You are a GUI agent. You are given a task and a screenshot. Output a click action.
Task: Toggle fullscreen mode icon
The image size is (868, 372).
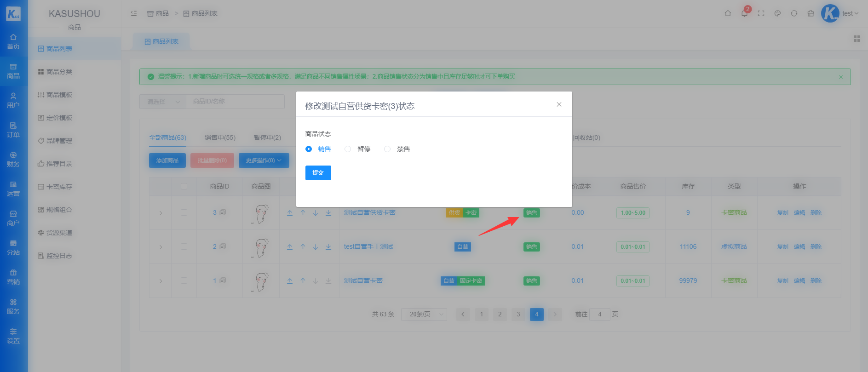[x=761, y=13]
